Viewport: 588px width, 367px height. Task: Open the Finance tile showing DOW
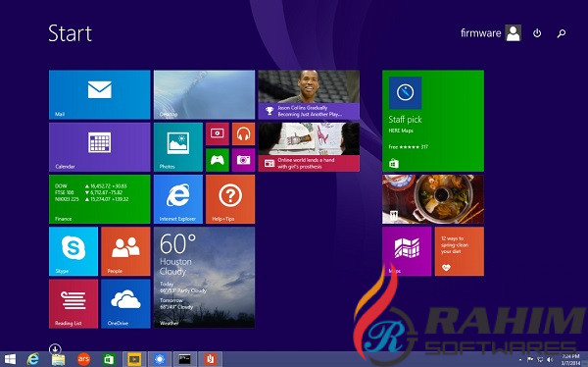[x=99, y=199]
